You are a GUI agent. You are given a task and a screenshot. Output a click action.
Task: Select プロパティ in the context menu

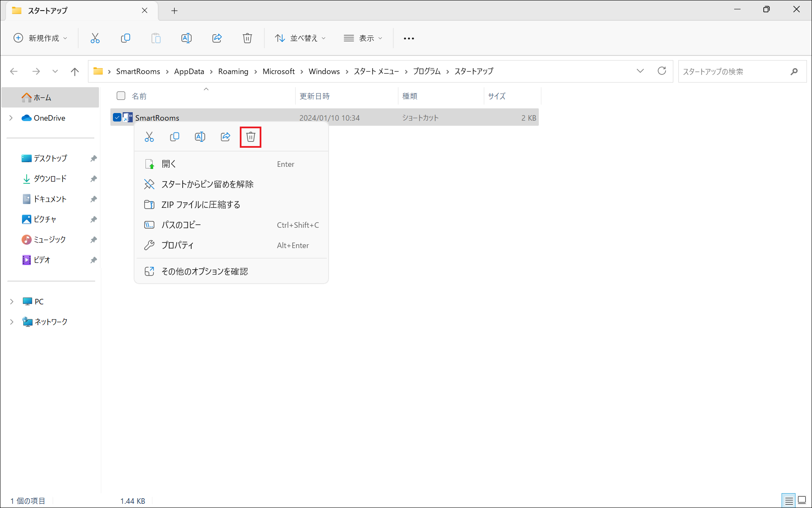(x=178, y=246)
